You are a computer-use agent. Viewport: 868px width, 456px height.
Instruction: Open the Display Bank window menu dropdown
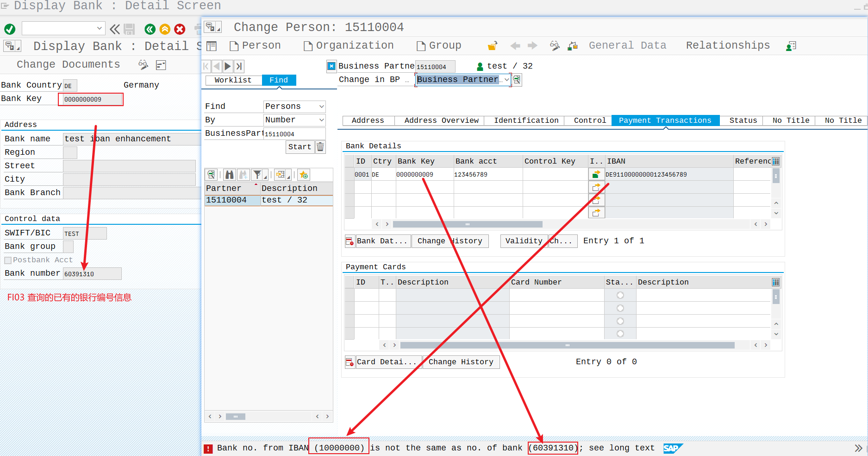pyautogui.click(x=12, y=46)
